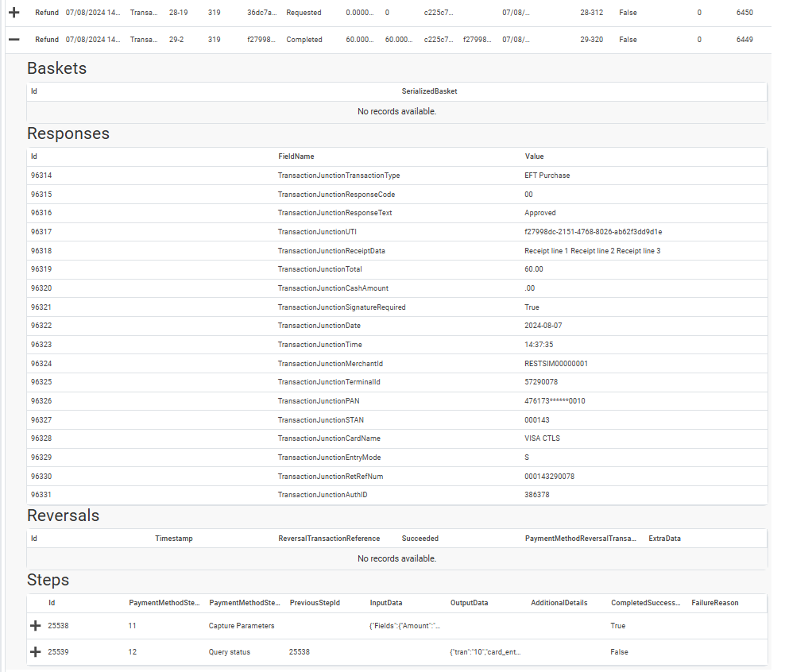The image size is (785, 672).
Task: Select the RetRefNum value 000143290078
Action: tap(549, 477)
